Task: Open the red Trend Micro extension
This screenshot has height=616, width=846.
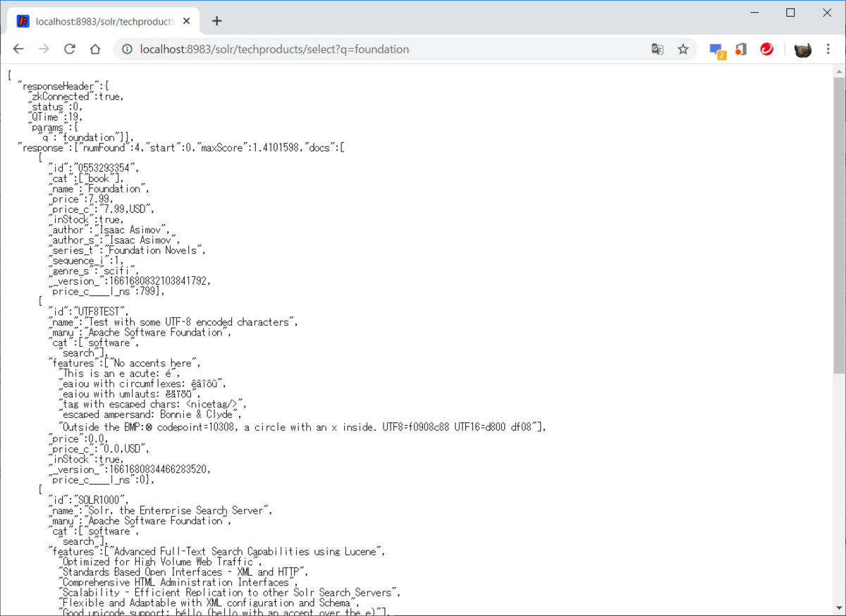Action: [x=766, y=49]
